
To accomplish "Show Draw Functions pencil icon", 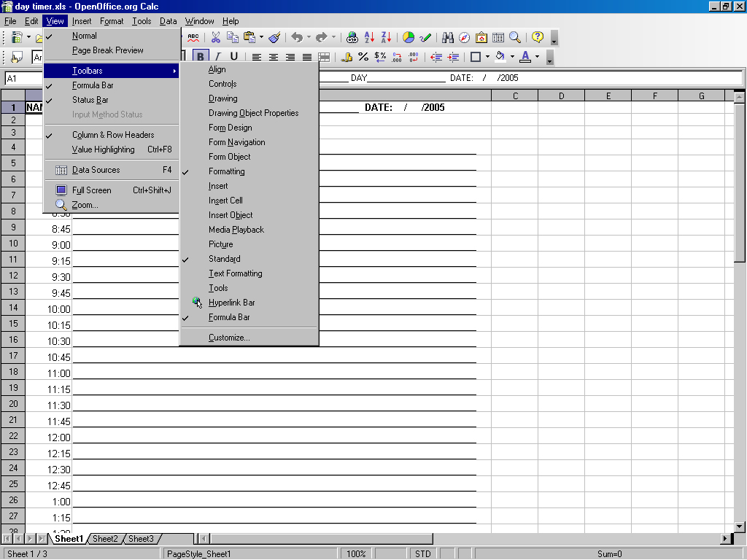I will click(x=425, y=38).
